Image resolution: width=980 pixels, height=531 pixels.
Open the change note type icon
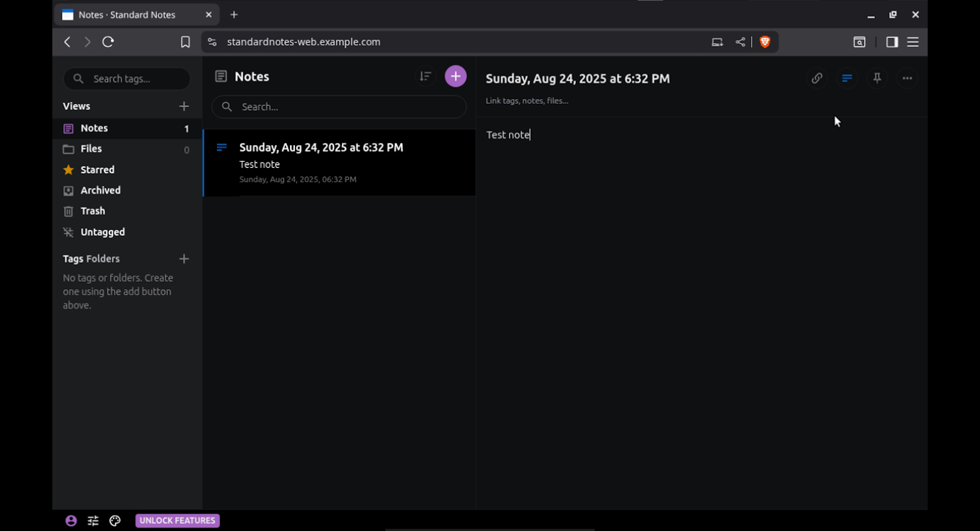(847, 78)
